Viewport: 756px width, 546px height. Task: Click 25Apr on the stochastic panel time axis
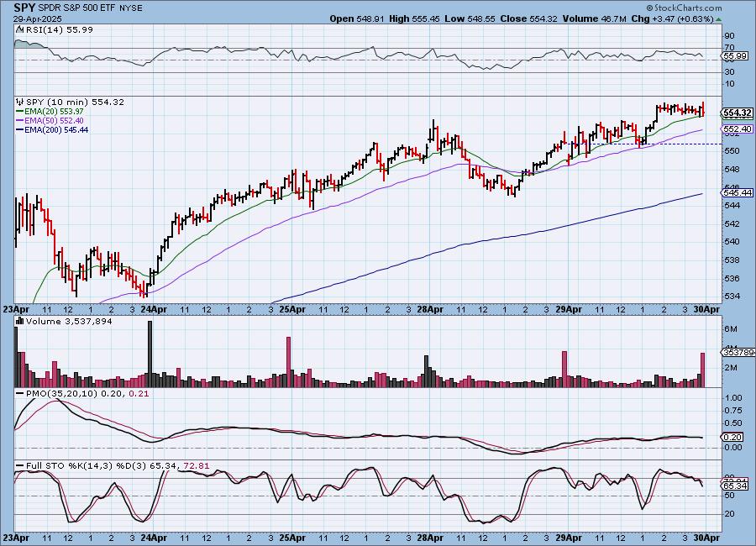pyautogui.click(x=292, y=538)
